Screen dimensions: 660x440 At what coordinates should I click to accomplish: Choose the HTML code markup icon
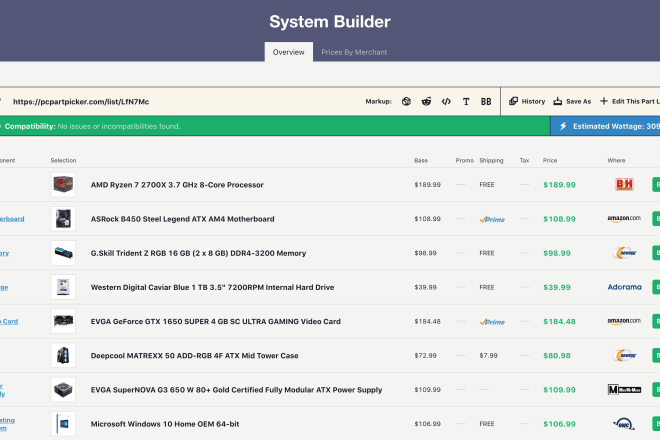click(x=446, y=101)
